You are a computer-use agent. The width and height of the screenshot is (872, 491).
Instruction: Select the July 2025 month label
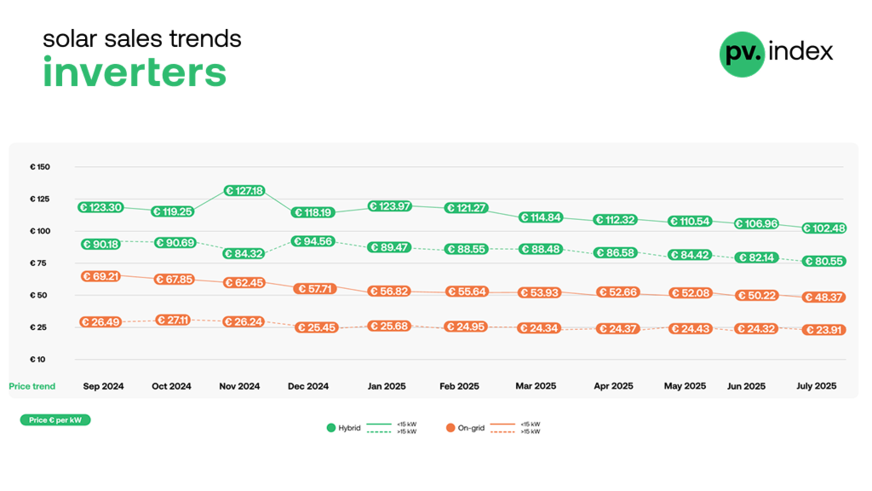click(816, 386)
